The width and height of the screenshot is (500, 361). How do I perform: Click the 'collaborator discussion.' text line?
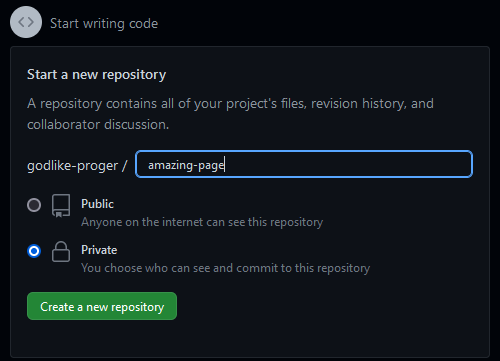click(98, 125)
